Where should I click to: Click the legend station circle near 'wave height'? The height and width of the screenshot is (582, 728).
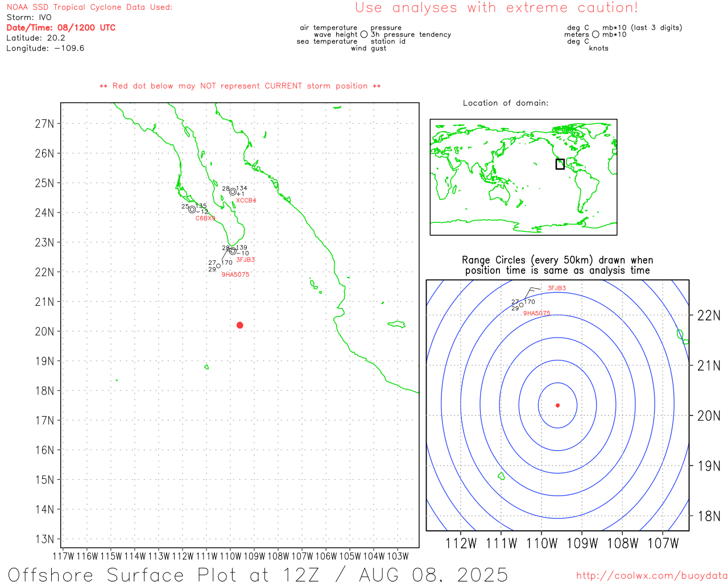[364, 35]
